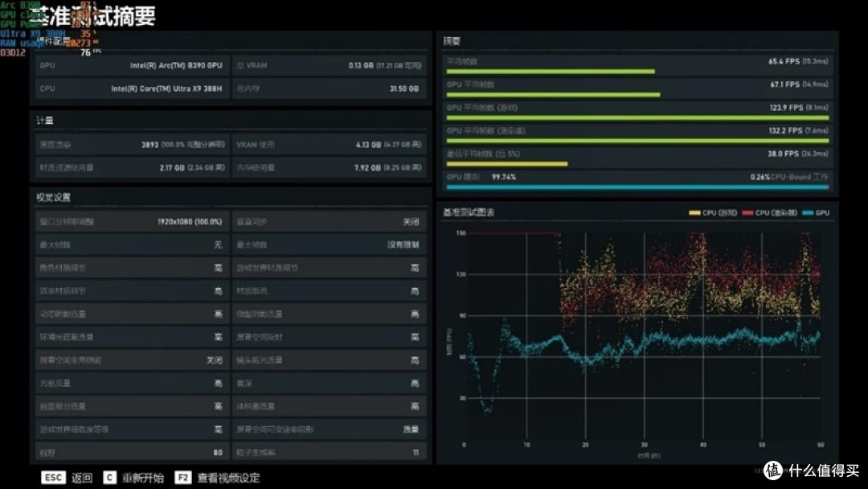Click the teal GPU legend swatch
The image size is (868, 489).
point(808,212)
